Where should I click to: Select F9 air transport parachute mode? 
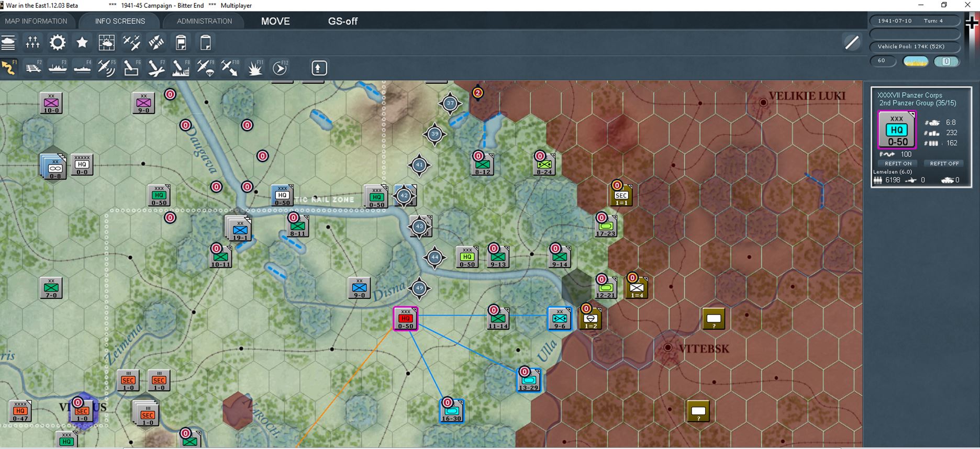pos(205,68)
